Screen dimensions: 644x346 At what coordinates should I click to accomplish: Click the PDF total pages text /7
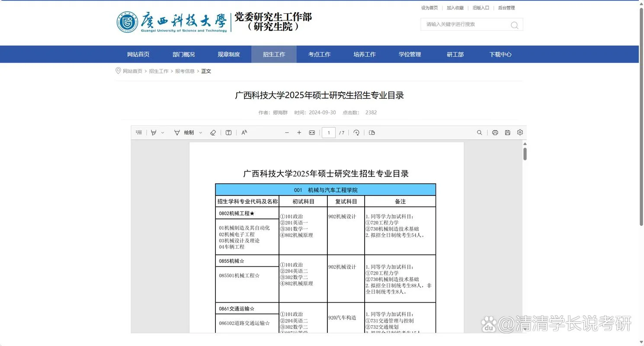click(x=342, y=133)
